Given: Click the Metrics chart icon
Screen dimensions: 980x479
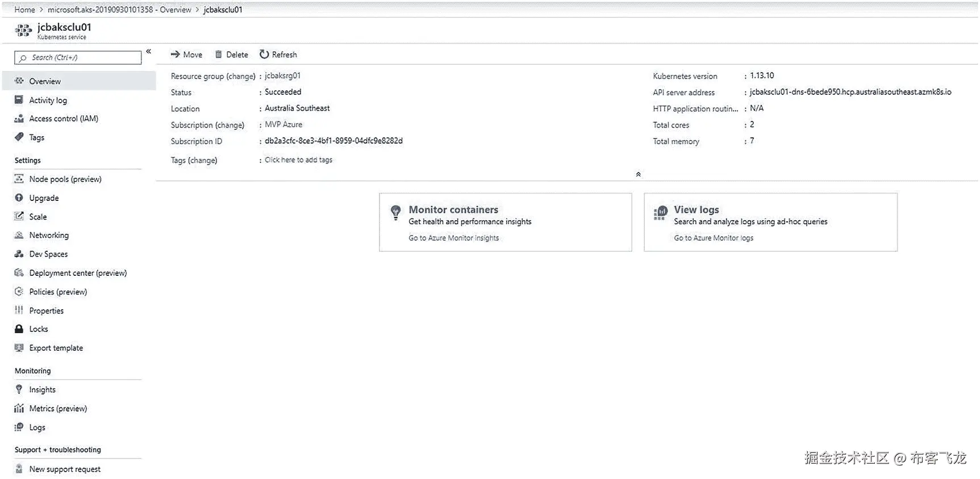Looking at the screenshot, I should pos(19,408).
